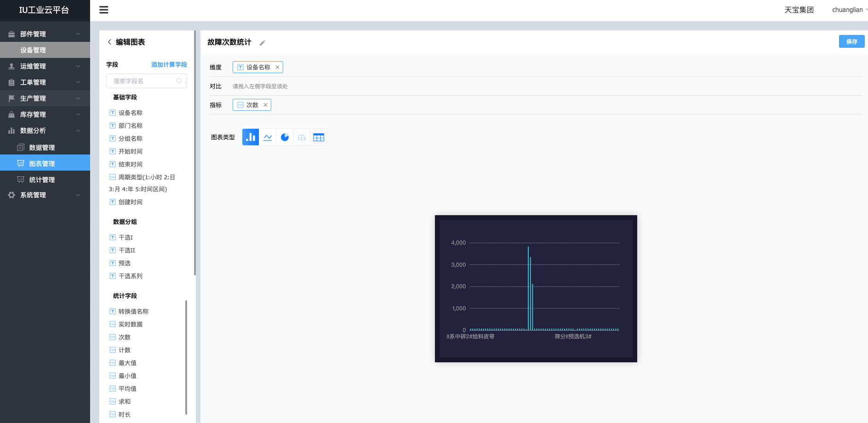Click the numeric field icon beside 实时数据
The image size is (868, 423).
pos(113,324)
